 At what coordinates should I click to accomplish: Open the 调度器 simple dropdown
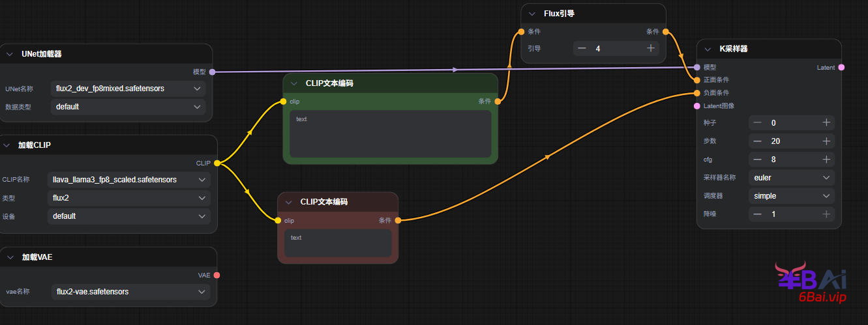792,195
